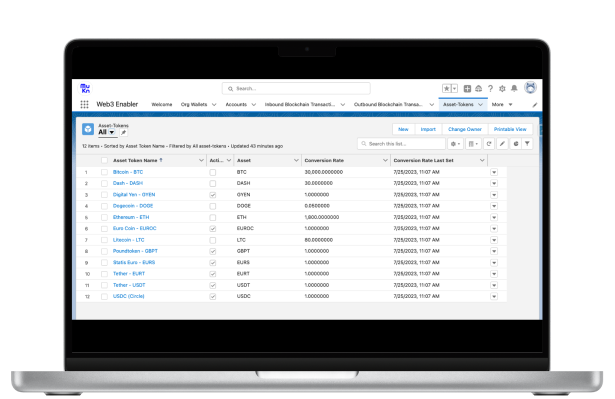Viewport: 615px width, 399px height.
Task: Open the App Launcher grid icon
Action: (x=84, y=104)
